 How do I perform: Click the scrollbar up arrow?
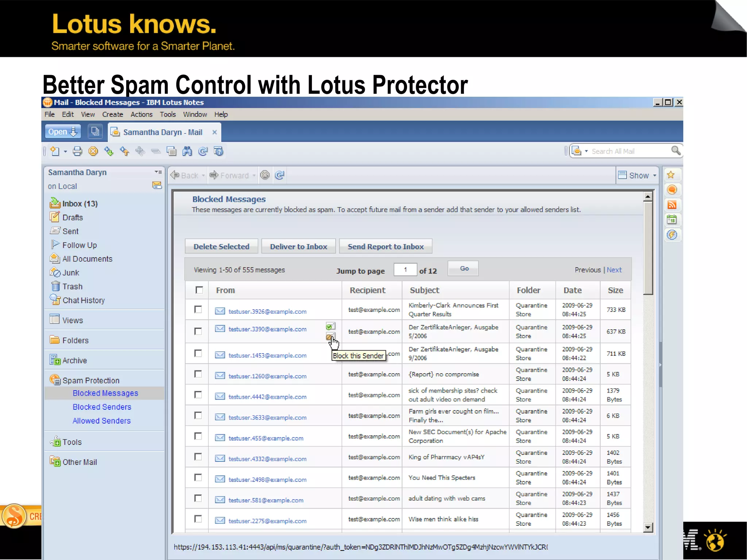[x=648, y=196]
